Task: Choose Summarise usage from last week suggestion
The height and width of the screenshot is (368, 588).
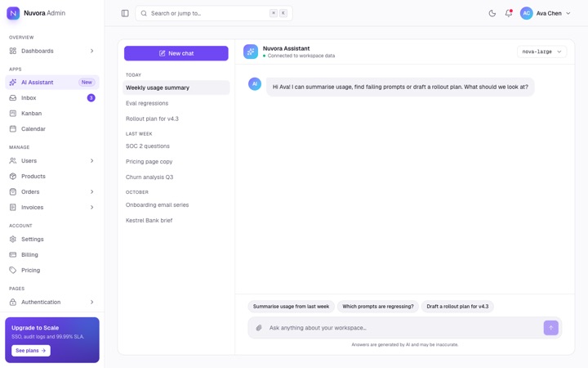Action: coord(291,307)
